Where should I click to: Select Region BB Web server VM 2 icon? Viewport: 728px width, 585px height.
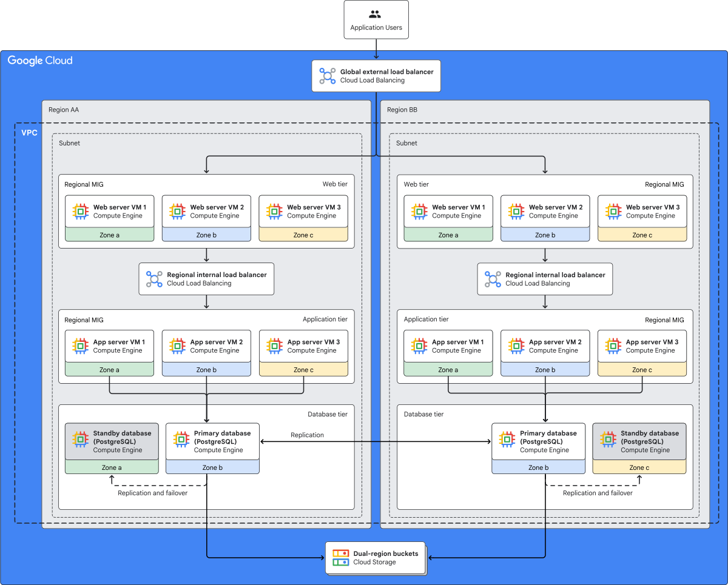[x=516, y=211]
